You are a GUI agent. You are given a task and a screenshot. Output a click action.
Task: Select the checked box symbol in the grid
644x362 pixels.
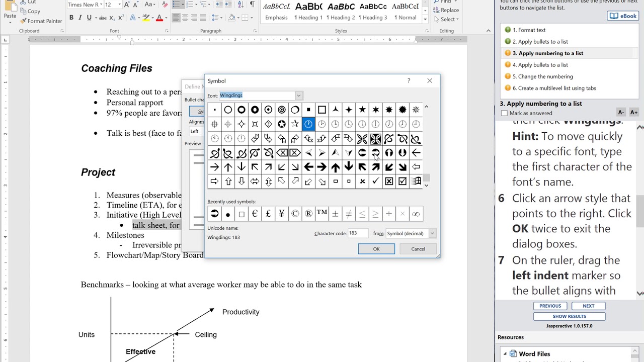(403, 181)
